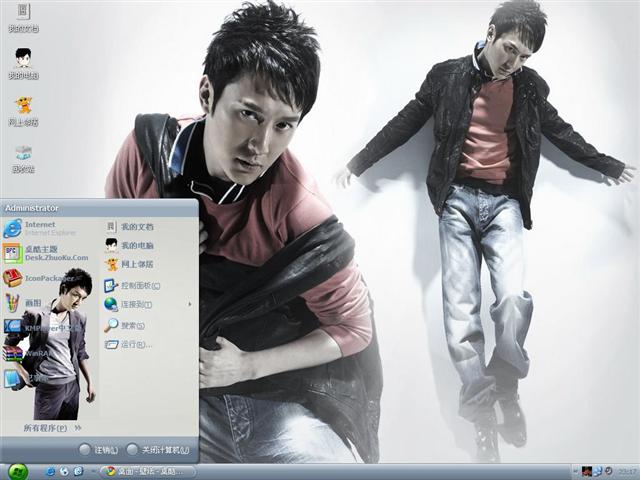Open 控制面板(C) Control Panel entry

click(x=140, y=285)
